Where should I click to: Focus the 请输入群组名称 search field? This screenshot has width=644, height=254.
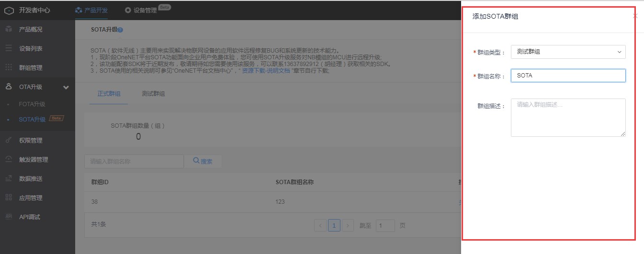click(134, 161)
